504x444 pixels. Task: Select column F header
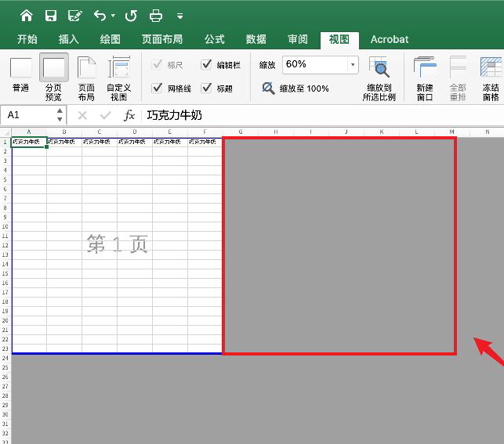click(205, 132)
